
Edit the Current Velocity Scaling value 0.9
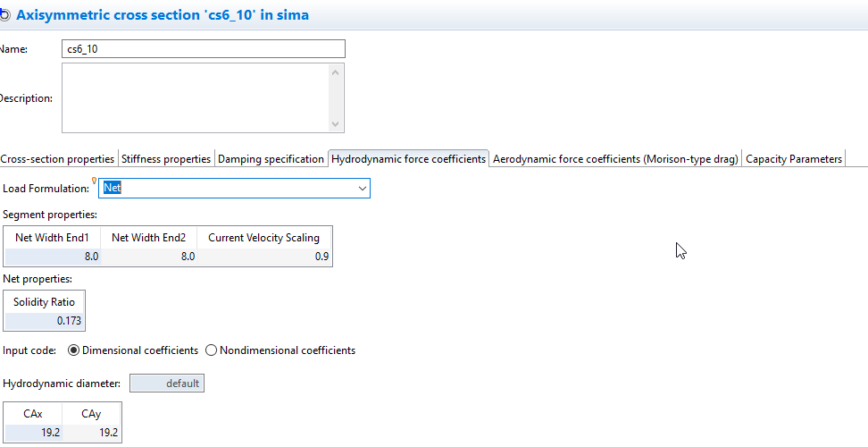coord(263,257)
